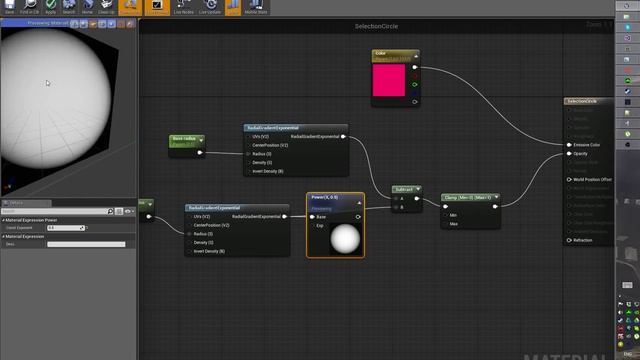Click Radius (S) input on upper RadialGradientExponential

248,154
